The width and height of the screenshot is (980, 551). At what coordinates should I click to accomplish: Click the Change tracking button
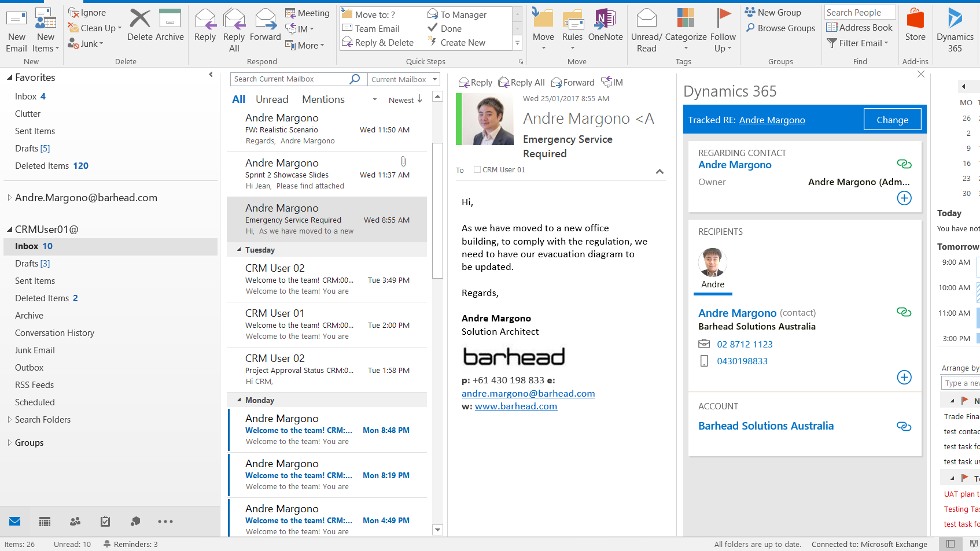coord(891,120)
